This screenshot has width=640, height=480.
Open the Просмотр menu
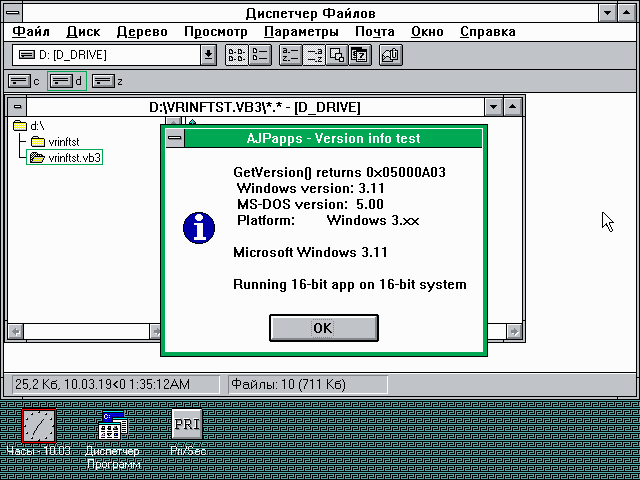pos(216,32)
